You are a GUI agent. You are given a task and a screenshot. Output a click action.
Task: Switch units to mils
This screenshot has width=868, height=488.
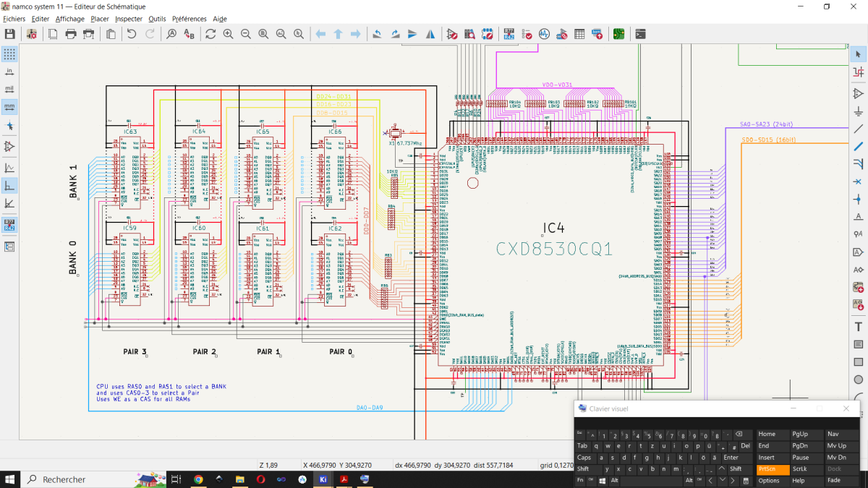[9, 90]
